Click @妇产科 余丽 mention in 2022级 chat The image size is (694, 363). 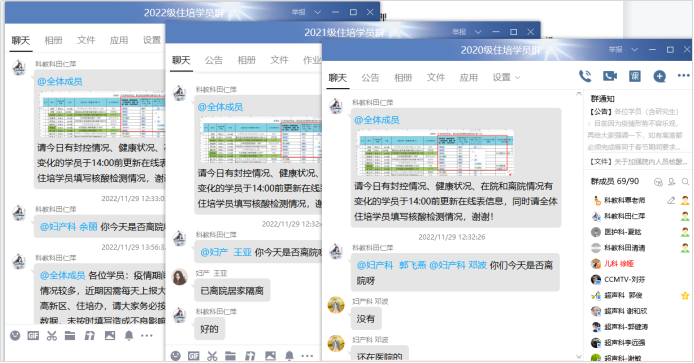tap(69, 227)
